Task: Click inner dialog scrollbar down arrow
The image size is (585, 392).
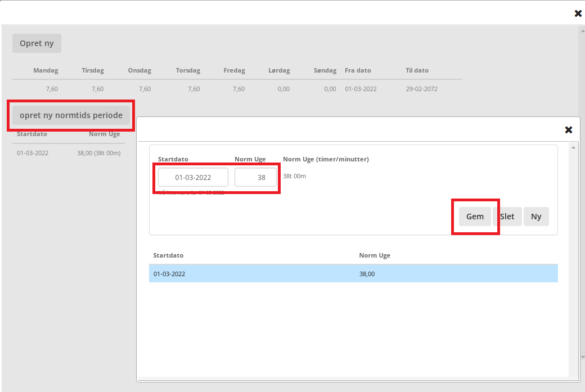Action: 573,372
